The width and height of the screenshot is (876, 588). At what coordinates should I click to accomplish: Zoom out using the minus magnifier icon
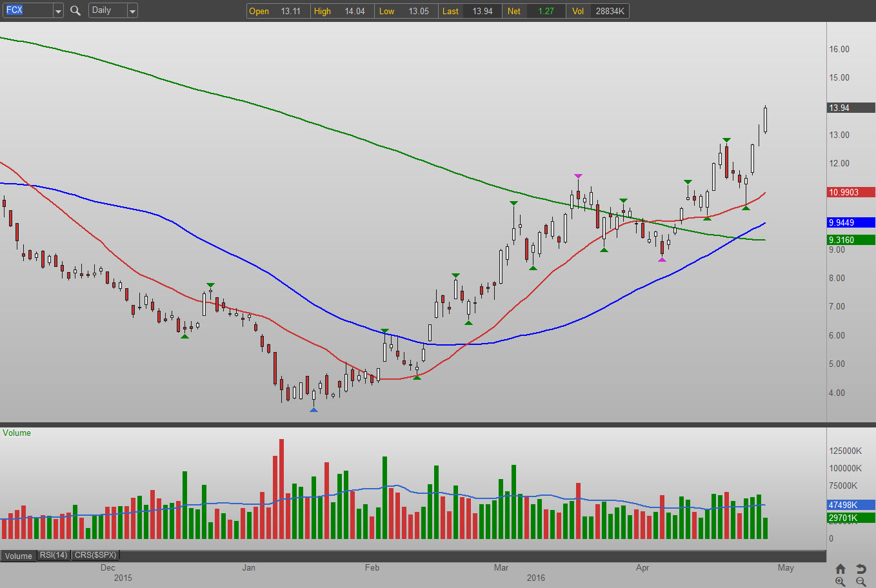[x=861, y=582]
